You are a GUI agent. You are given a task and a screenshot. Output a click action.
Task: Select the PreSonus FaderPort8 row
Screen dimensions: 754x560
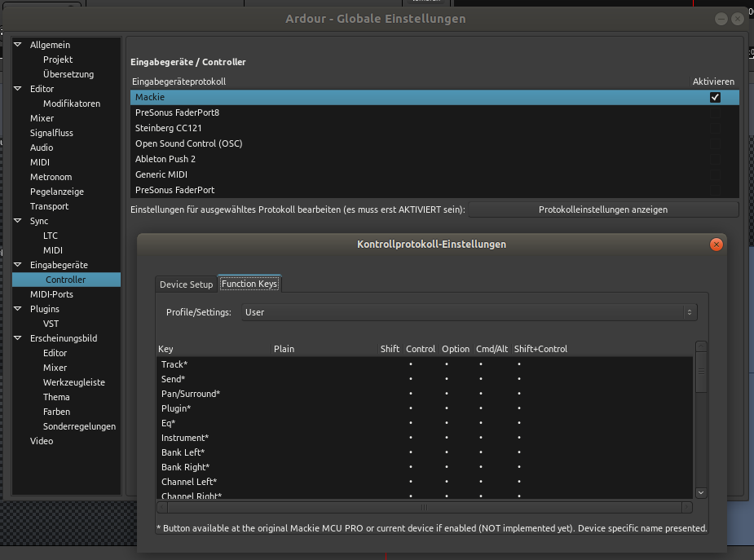pos(434,112)
